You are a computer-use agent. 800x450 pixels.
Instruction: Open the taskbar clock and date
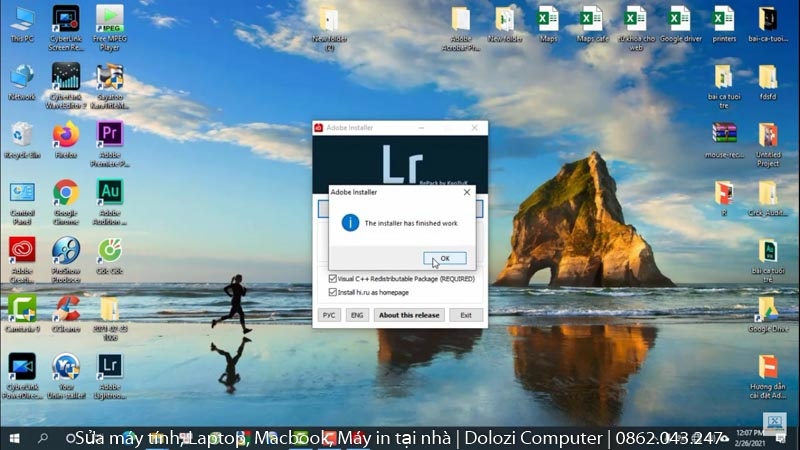(x=751, y=438)
